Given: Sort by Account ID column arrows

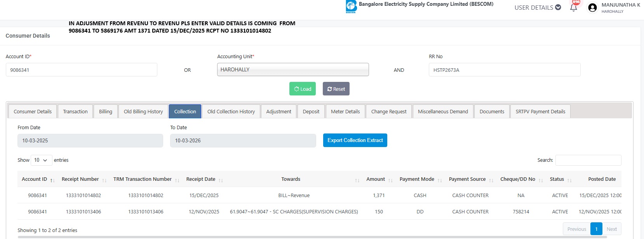Looking at the screenshot, I should click(52, 180).
